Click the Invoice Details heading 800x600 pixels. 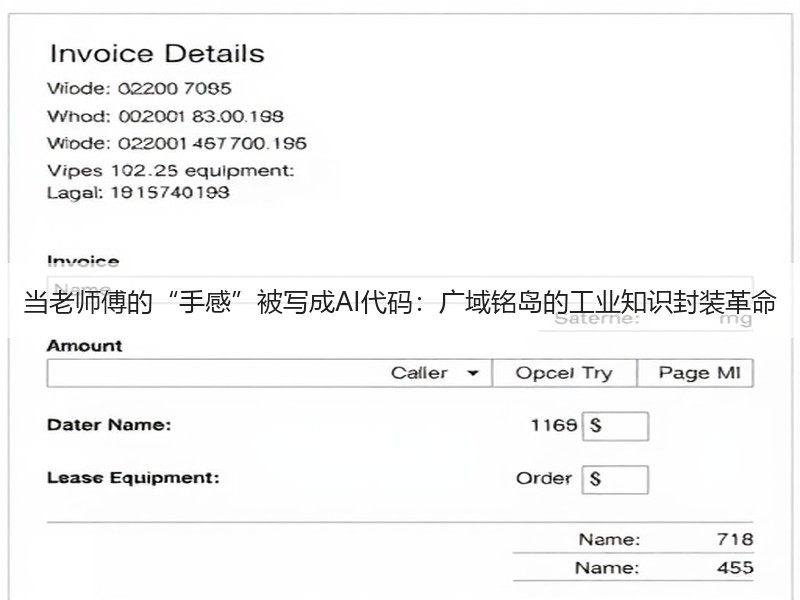coord(157,54)
